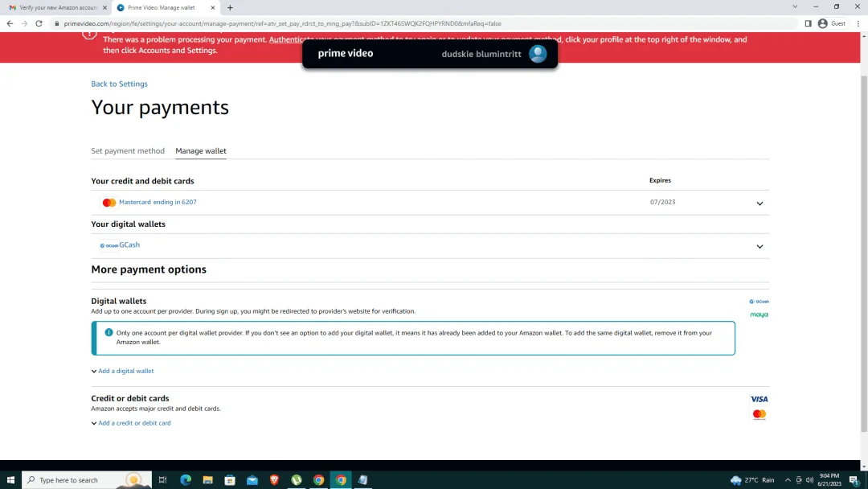Click the GCash logo in Your digital wallets
The height and width of the screenshot is (489, 868).
pos(109,245)
